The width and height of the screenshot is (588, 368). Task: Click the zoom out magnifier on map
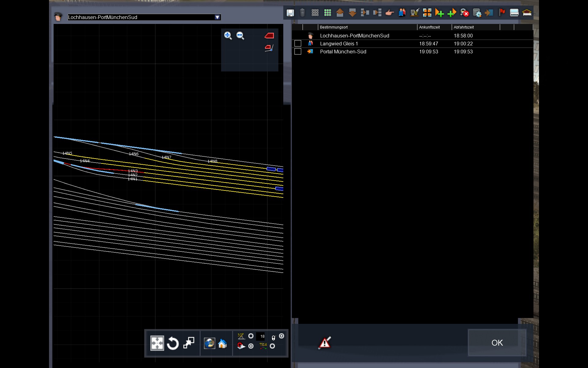240,36
